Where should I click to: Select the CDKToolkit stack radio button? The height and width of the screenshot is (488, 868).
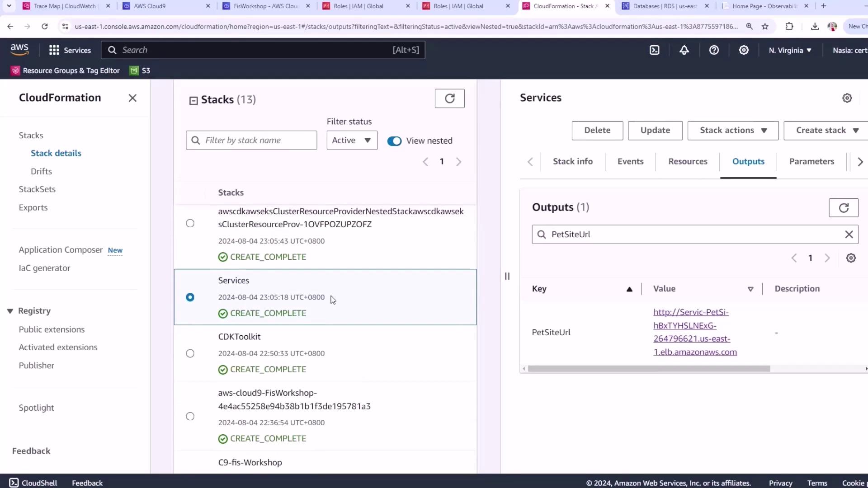190,353
